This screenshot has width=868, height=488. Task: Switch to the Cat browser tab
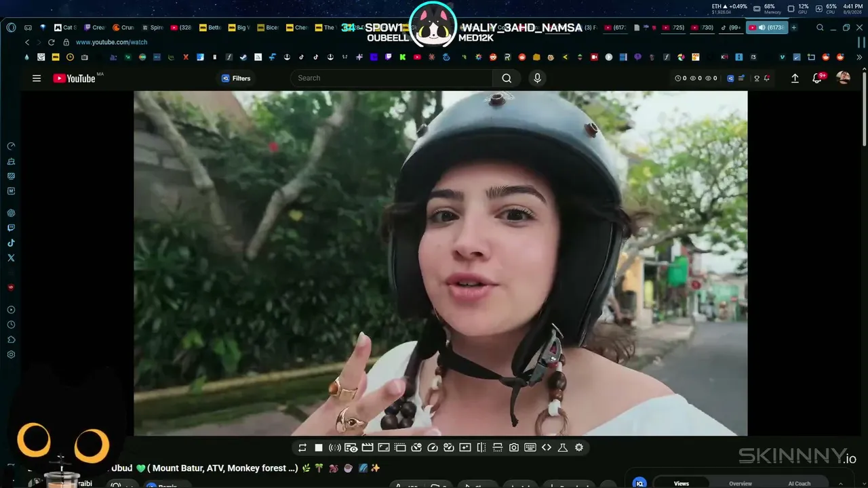coord(64,28)
